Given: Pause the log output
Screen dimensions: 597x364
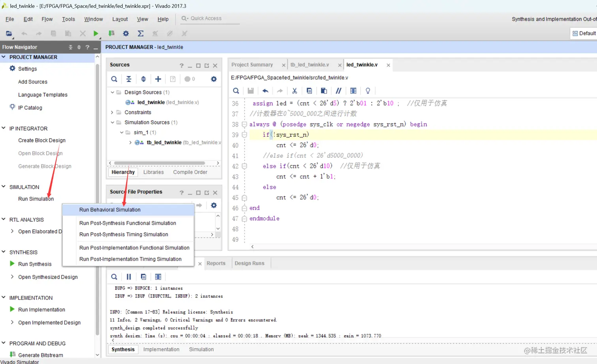Looking at the screenshot, I should pyautogui.click(x=129, y=277).
